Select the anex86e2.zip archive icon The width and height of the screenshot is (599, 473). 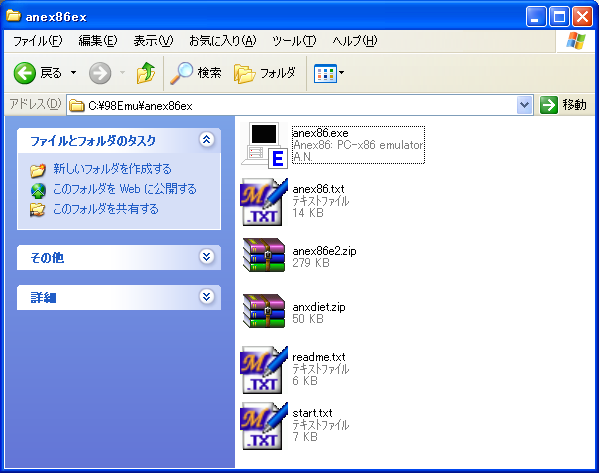pyautogui.click(x=264, y=255)
